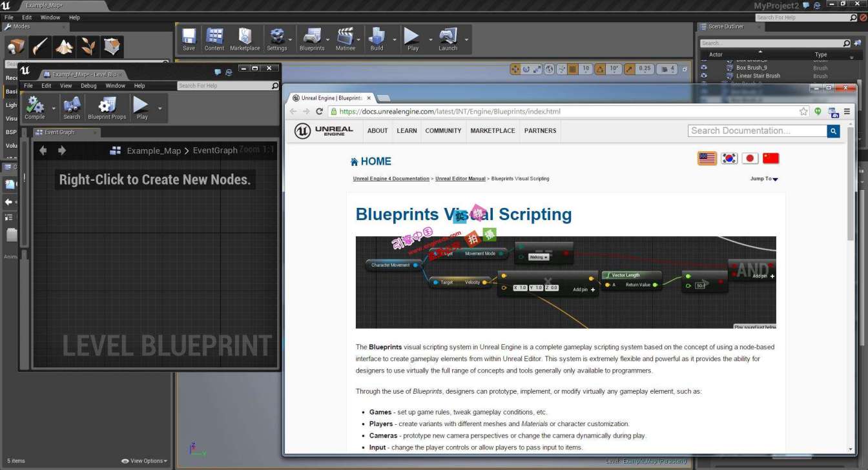
Task: Open Unreal Engine 4 Documentation breadcrumb link
Action: point(391,179)
